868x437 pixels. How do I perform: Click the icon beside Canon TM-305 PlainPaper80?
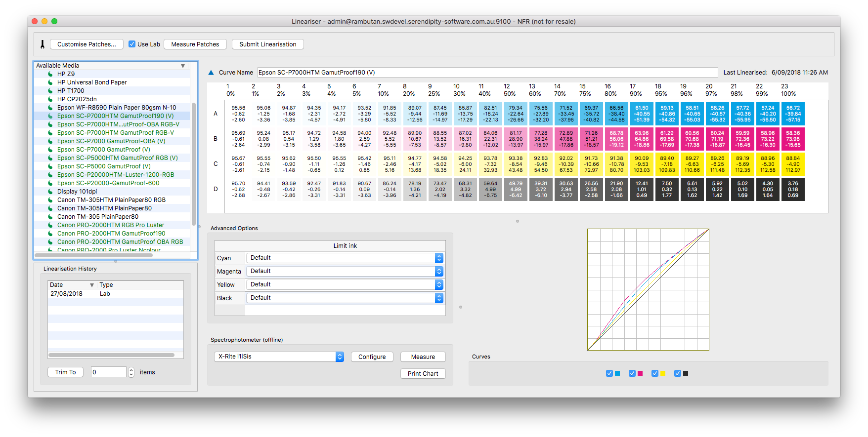(x=50, y=217)
